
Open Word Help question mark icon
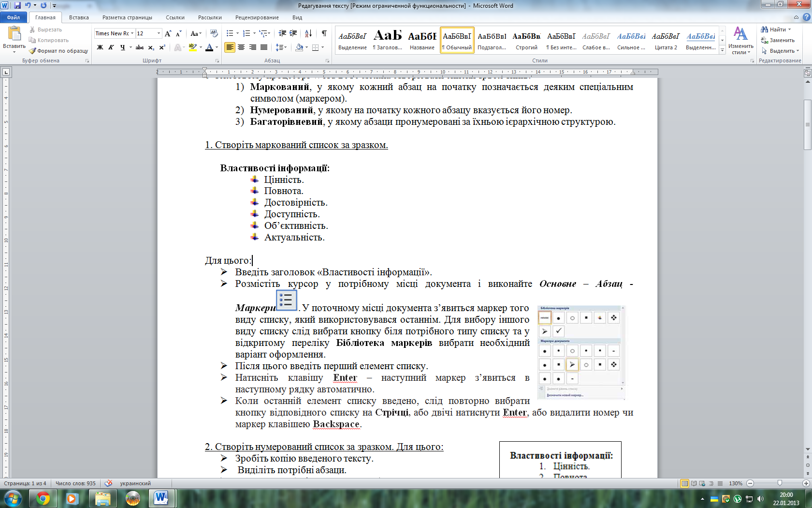coord(806,17)
